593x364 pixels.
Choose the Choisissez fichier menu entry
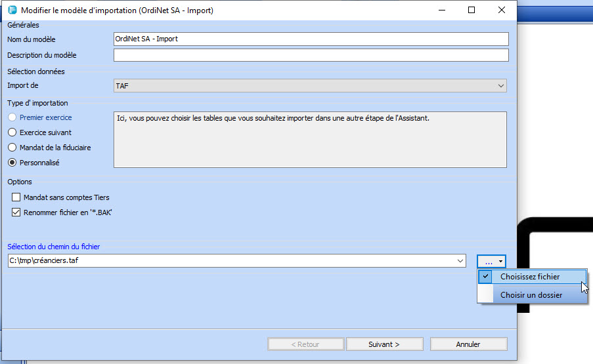click(x=530, y=277)
